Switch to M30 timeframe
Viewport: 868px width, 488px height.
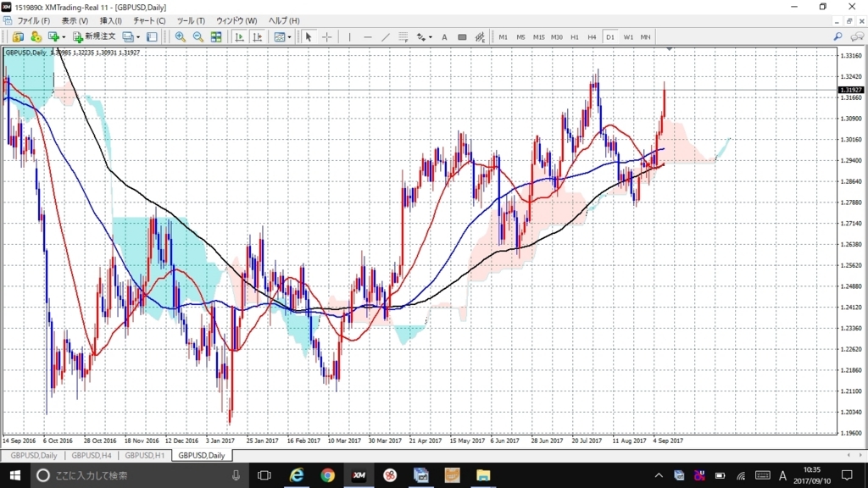click(x=556, y=37)
